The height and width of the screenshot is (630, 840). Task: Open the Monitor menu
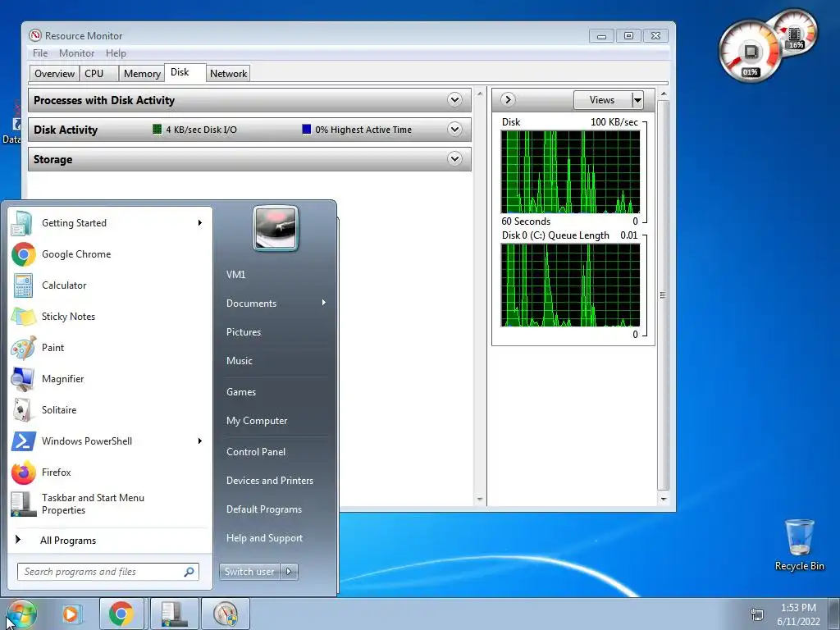tap(76, 53)
